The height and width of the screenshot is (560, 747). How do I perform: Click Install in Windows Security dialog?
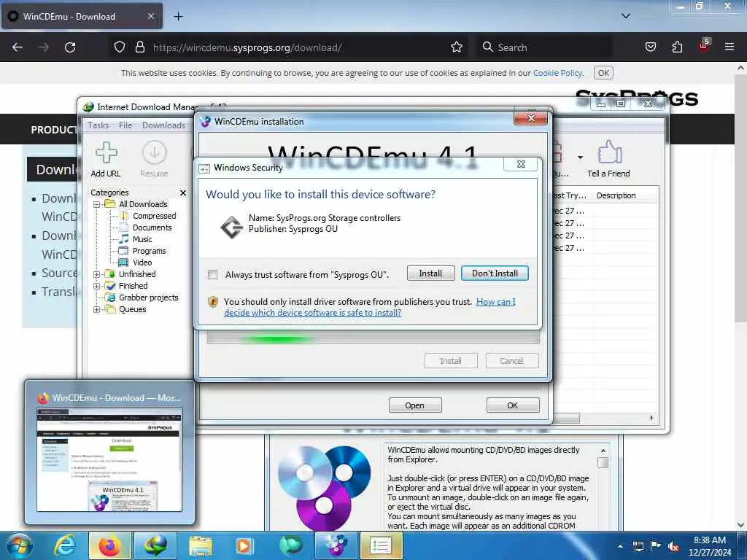[x=430, y=273]
